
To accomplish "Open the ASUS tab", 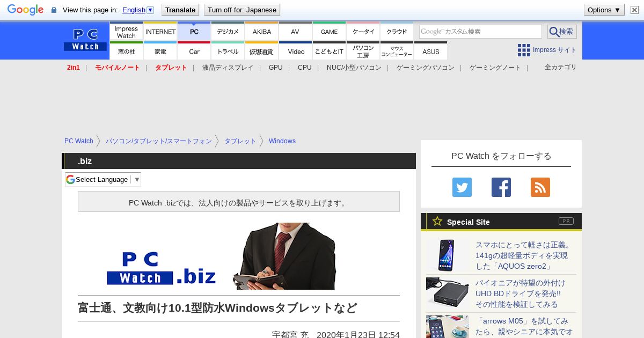I will click(431, 51).
